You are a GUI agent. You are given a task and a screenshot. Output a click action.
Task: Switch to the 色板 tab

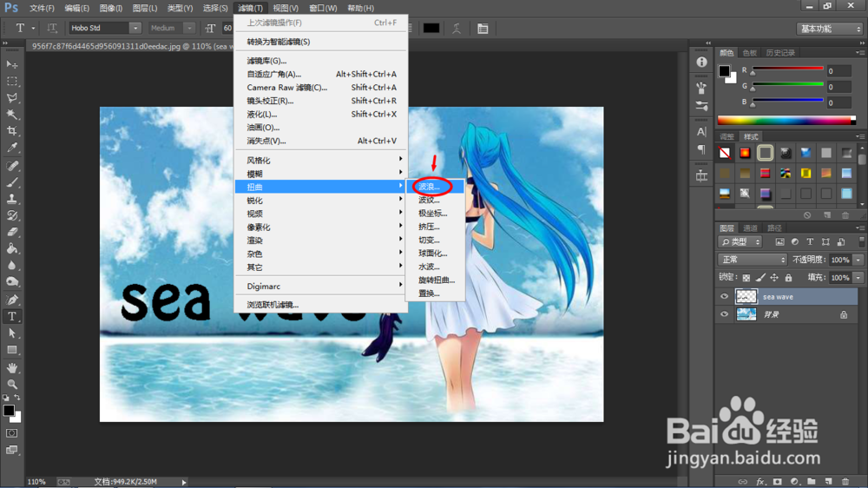click(750, 53)
